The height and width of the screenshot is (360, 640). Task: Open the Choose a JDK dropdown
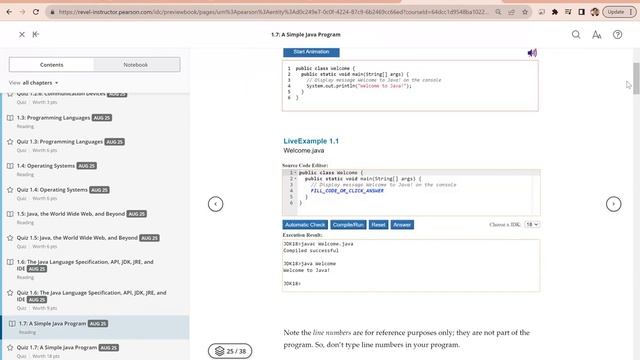click(532, 224)
